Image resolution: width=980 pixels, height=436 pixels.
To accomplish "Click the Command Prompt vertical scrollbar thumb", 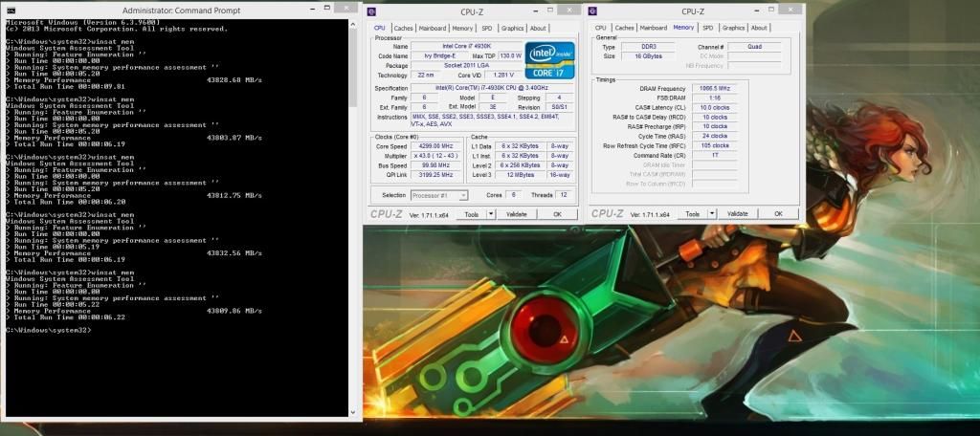I will [353, 68].
